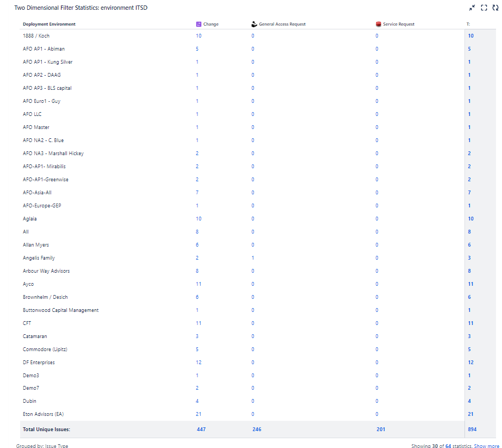Click the purple Change issue type icon

click(198, 24)
